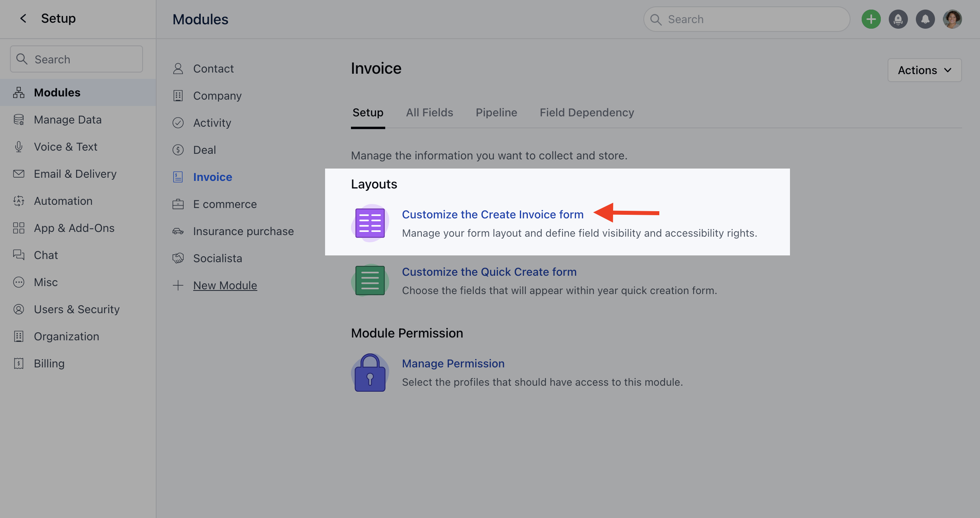Open the Activity module
The width and height of the screenshot is (980, 518).
tap(212, 123)
